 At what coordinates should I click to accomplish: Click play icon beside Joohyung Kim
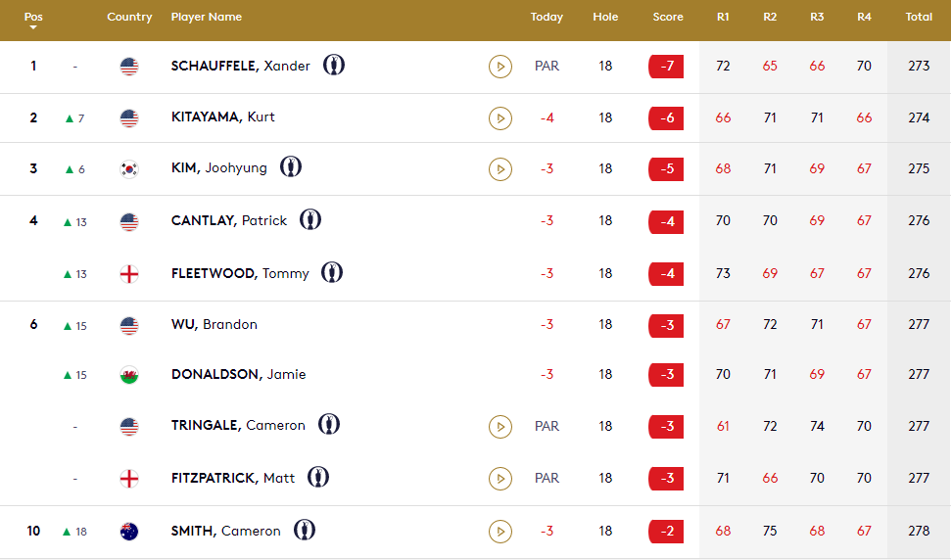point(499,169)
